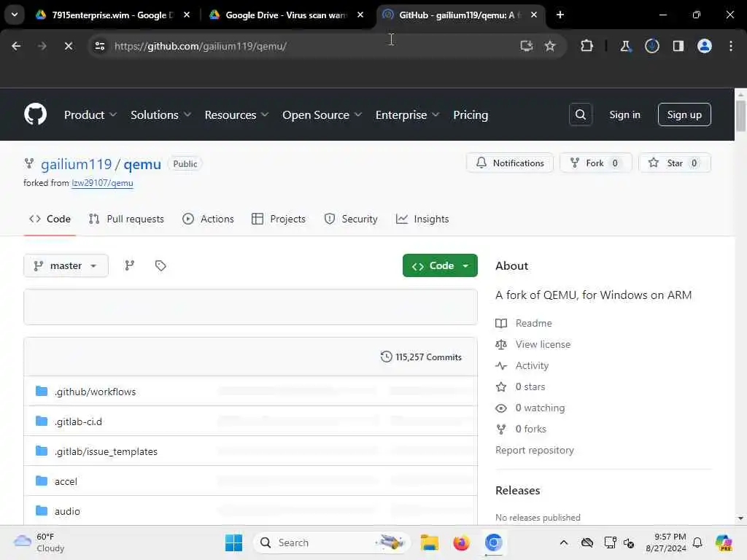Viewport: 747px width, 560px height.
Task: Switch to the Security tab
Action: point(351,219)
